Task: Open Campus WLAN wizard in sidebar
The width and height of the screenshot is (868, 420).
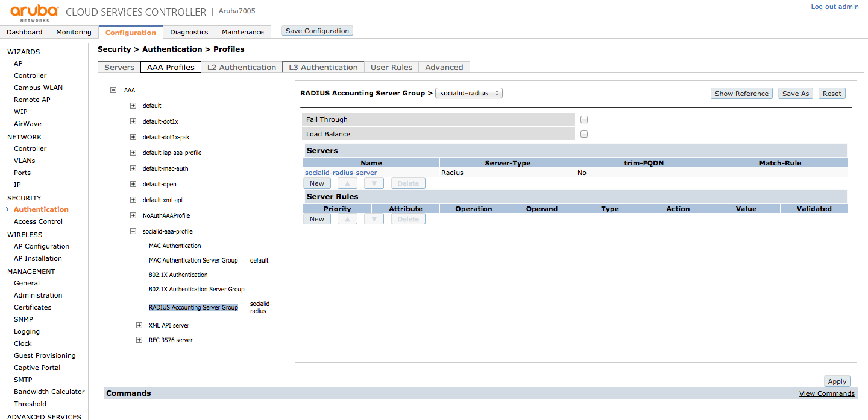Action: click(39, 87)
